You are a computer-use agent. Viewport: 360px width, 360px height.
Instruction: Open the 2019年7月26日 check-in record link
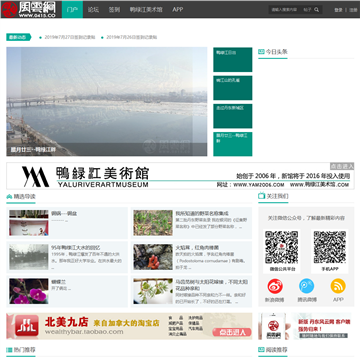click(x=131, y=37)
